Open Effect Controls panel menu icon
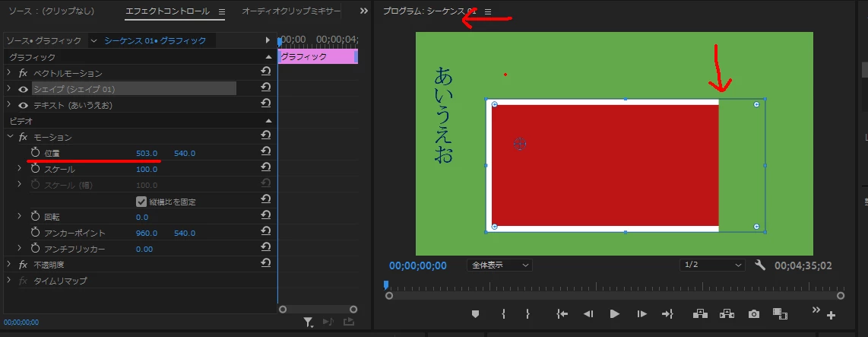 [x=221, y=11]
